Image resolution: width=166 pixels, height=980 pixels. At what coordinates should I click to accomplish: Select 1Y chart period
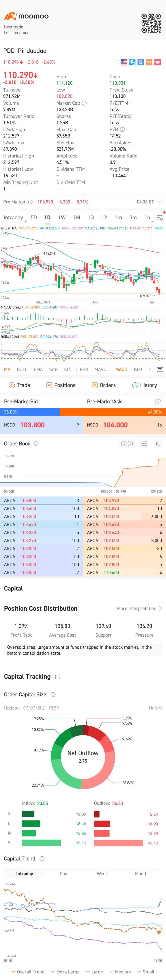click(x=104, y=218)
